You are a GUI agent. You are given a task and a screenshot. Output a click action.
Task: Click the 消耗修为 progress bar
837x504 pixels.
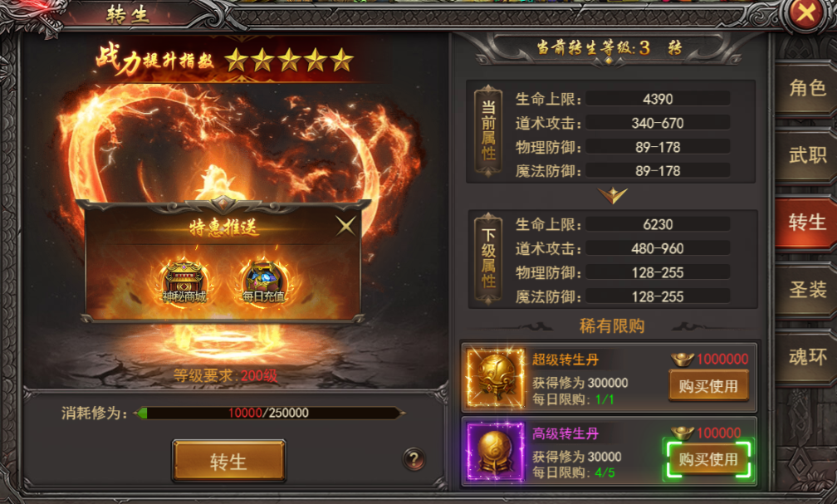tap(269, 413)
